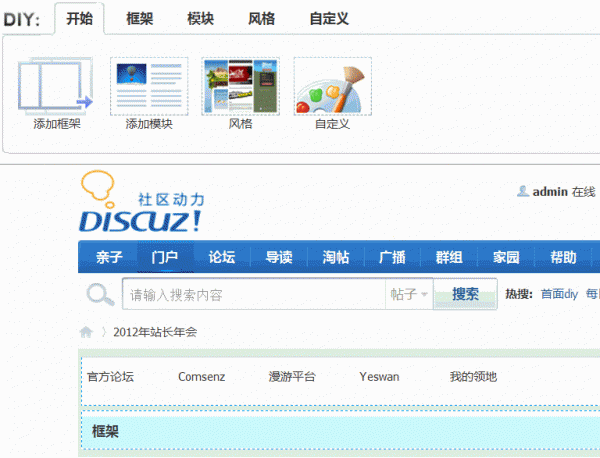This screenshot has width=600, height=458.
Task: Click the 添加框架 (add frame) icon
Action: pyautogui.click(x=56, y=86)
